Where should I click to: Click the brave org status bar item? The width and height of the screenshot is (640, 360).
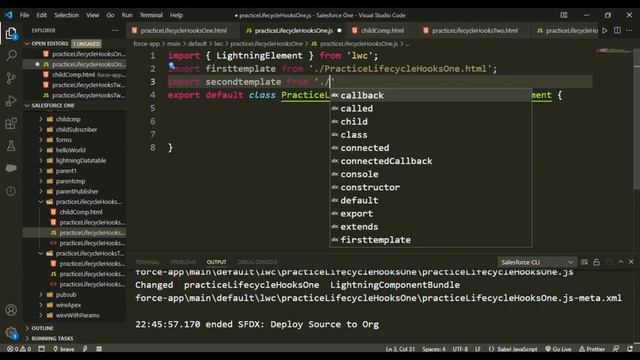(64, 349)
